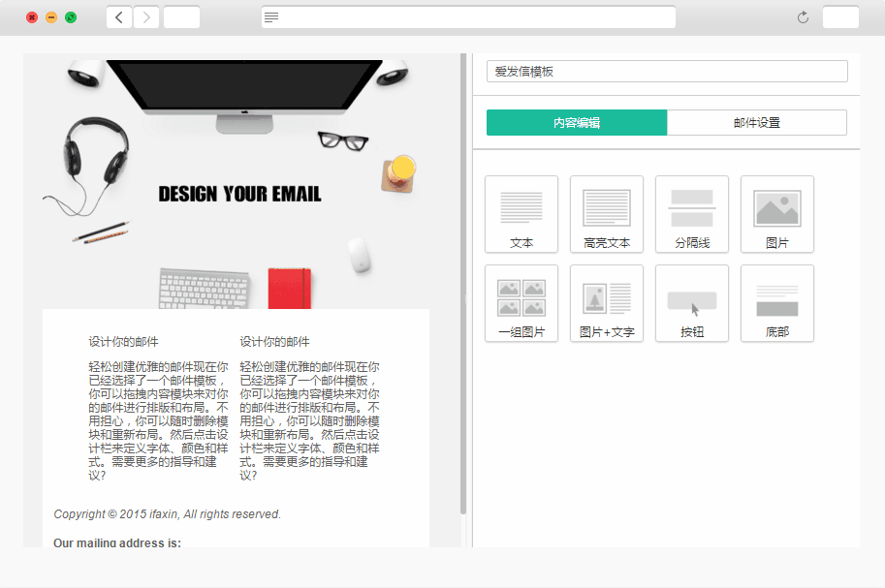Viewport: 885px width, 588px height.
Task: Maximize the window with the green button
Action: (x=71, y=17)
